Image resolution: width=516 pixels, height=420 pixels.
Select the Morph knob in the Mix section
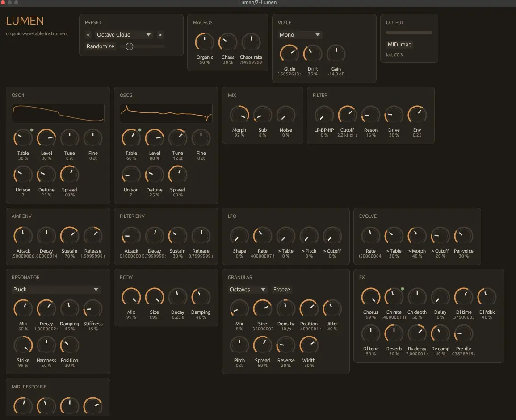point(239,115)
